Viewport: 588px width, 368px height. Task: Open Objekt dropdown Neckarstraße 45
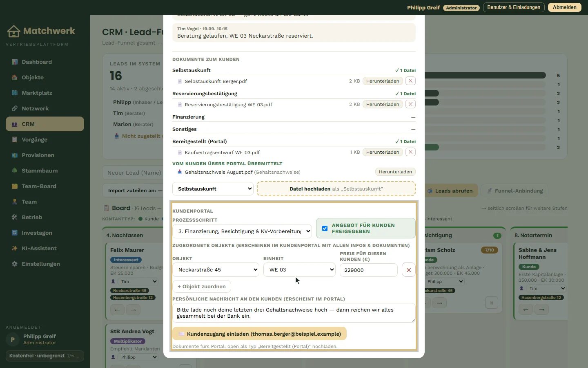[x=216, y=270]
